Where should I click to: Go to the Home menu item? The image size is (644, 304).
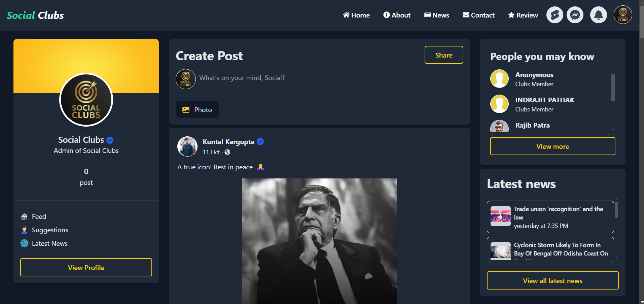pos(356,15)
